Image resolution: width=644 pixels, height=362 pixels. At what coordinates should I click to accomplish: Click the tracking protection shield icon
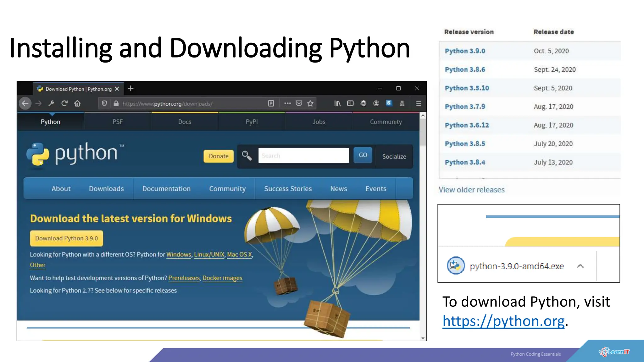tap(104, 103)
